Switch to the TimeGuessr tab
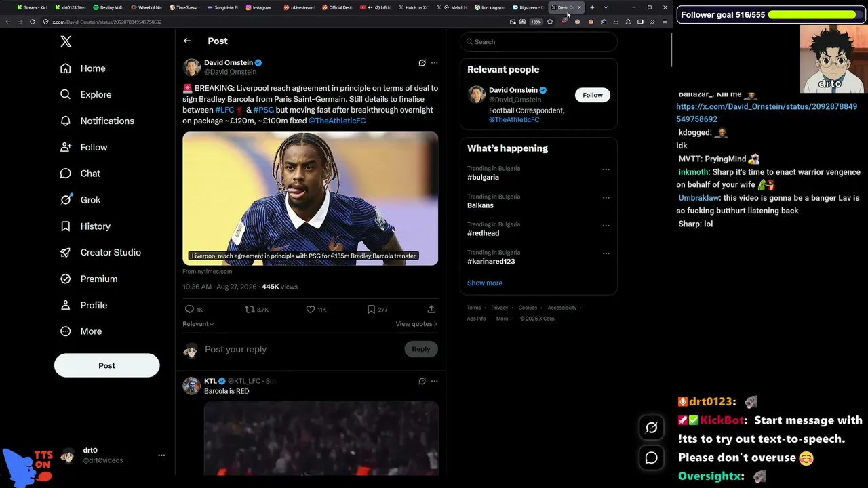 tap(186, 7)
